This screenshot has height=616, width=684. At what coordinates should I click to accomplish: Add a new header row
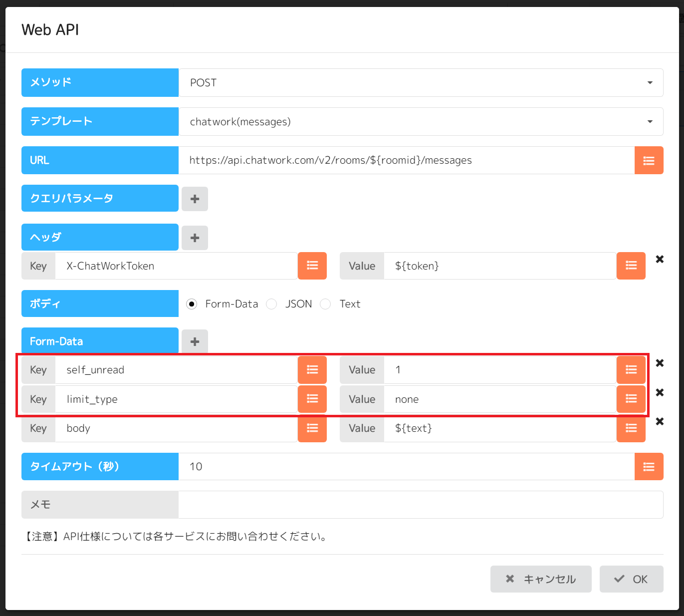click(195, 238)
